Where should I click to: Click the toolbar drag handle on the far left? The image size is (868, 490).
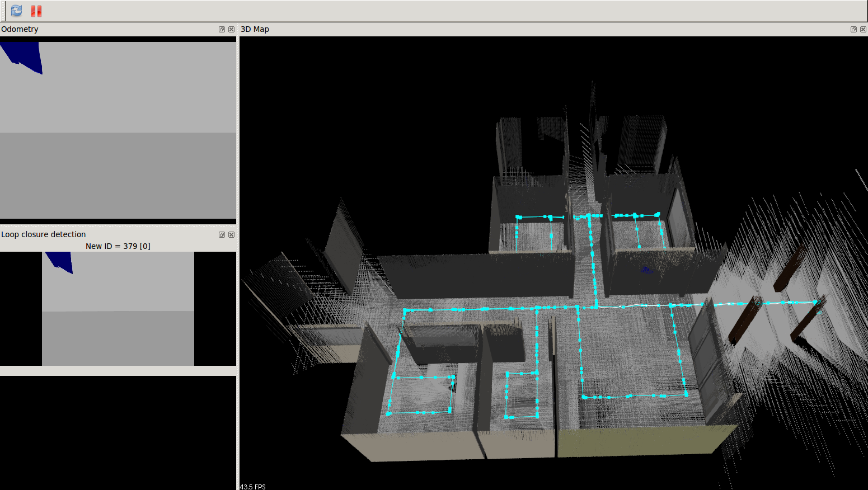click(x=3, y=10)
